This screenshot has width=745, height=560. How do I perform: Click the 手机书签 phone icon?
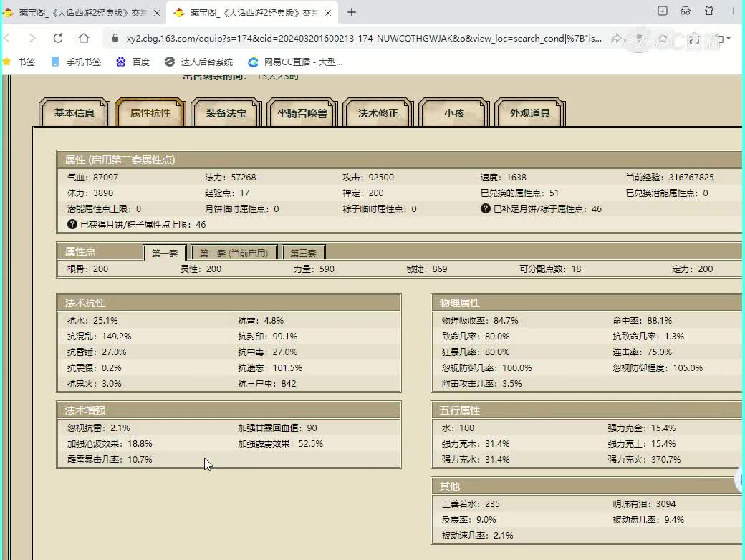pos(55,62)
